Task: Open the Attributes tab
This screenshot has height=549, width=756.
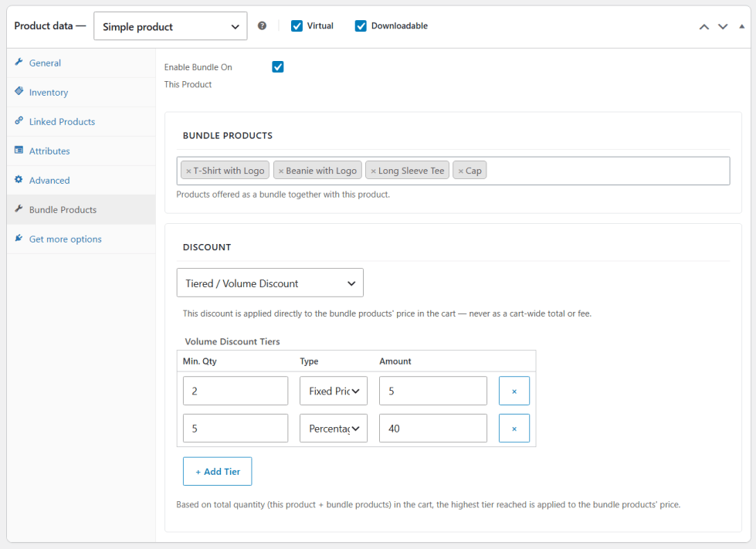Action: [82, 151]
